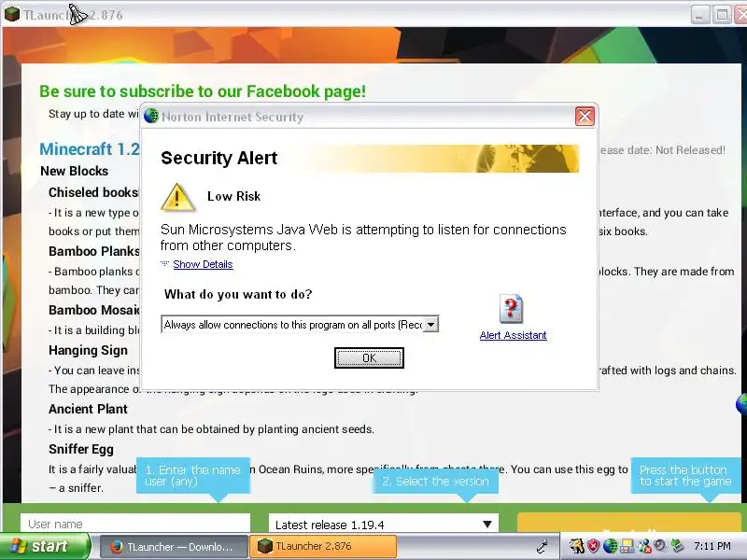Viewport: 747px width, 560px height.
Task: Click the network computer monitor tray icon
Action: coord(627,546)
